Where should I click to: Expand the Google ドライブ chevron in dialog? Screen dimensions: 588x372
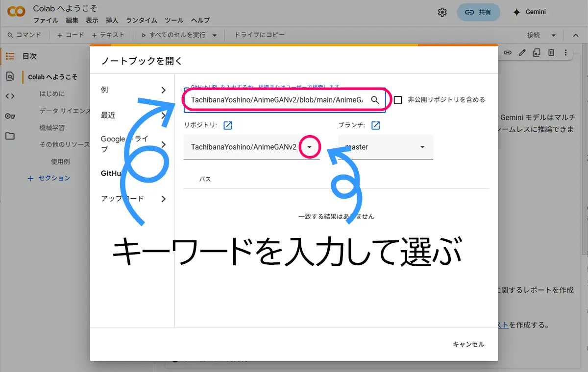coord(164,144)
